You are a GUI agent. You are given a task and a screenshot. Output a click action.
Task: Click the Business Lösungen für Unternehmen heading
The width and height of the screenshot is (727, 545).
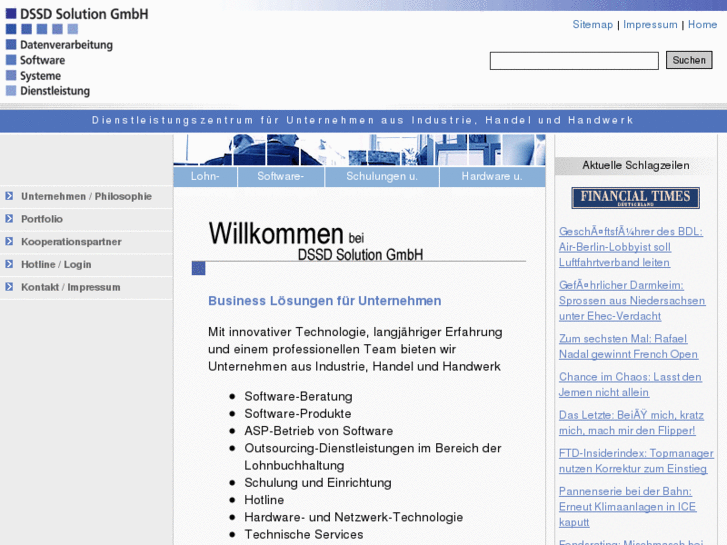325,301
